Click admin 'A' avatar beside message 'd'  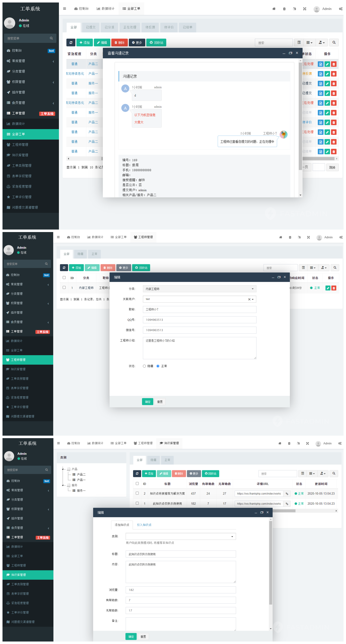tap(125, 88)
